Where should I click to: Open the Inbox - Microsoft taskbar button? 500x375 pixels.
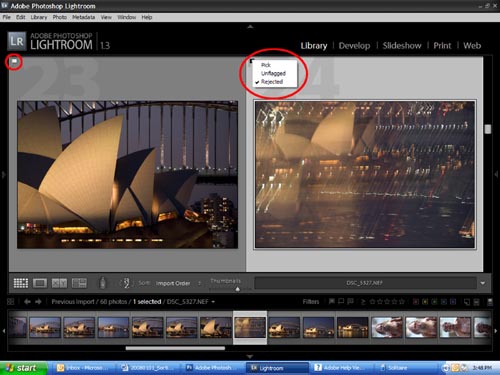point(83,368)
